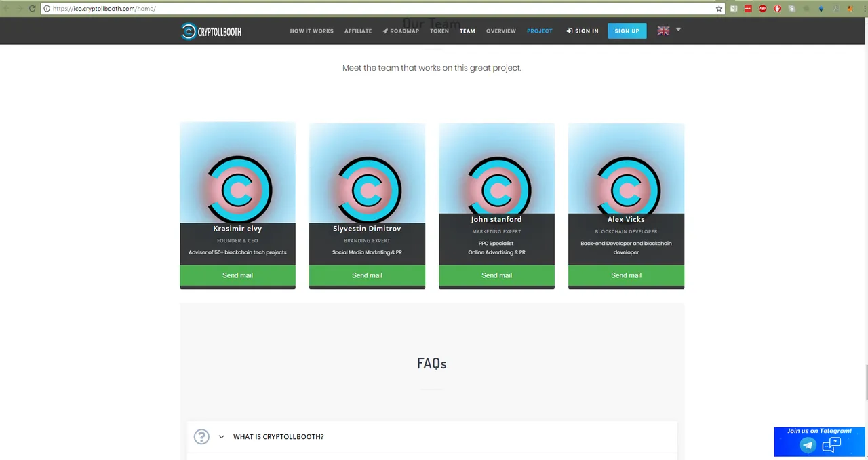Click the page vertical scrollbar thumb
Image resolution: width=868 pixels, height=460 pixels.
[865, 382]
